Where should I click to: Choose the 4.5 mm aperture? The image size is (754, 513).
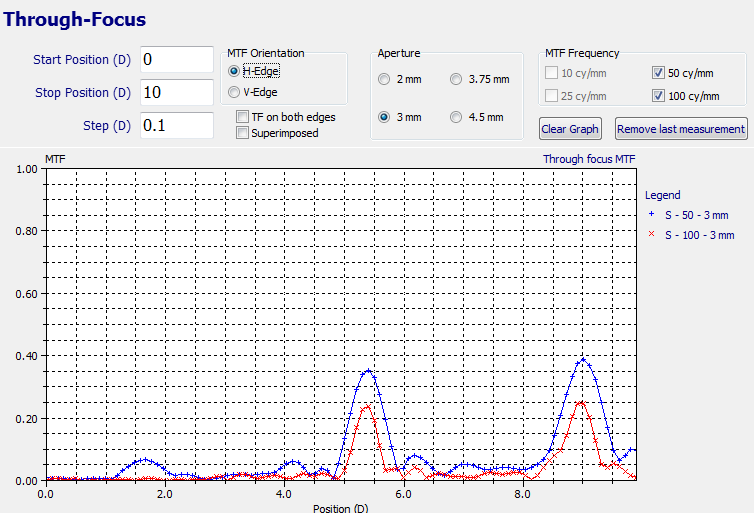point(457,117)
